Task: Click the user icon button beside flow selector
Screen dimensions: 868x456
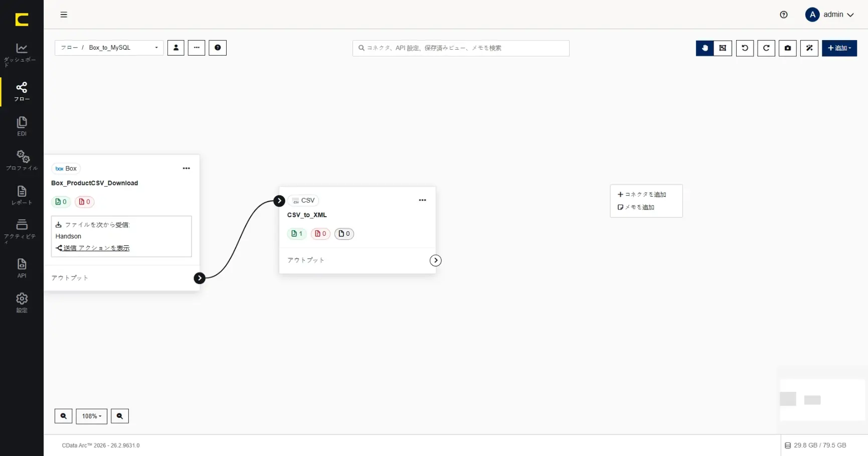Action: pos(176,48)
